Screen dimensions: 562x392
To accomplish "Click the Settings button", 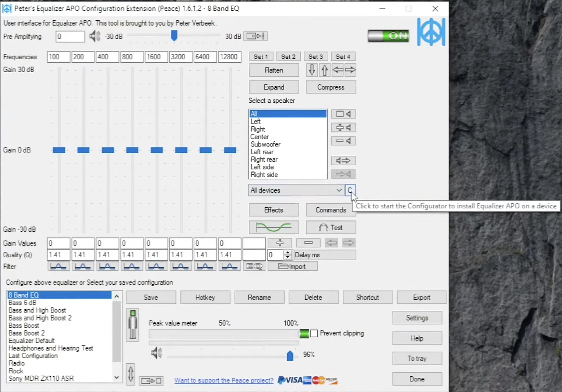I will point(417,318).
